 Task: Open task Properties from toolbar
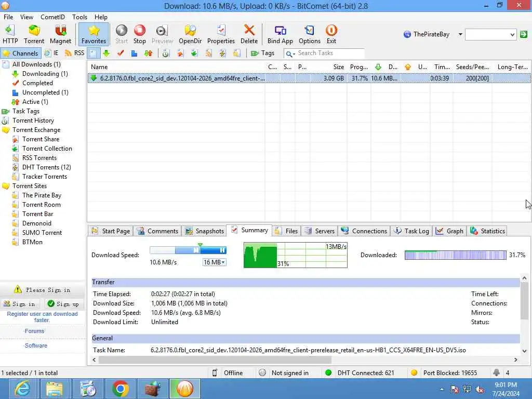221,34
